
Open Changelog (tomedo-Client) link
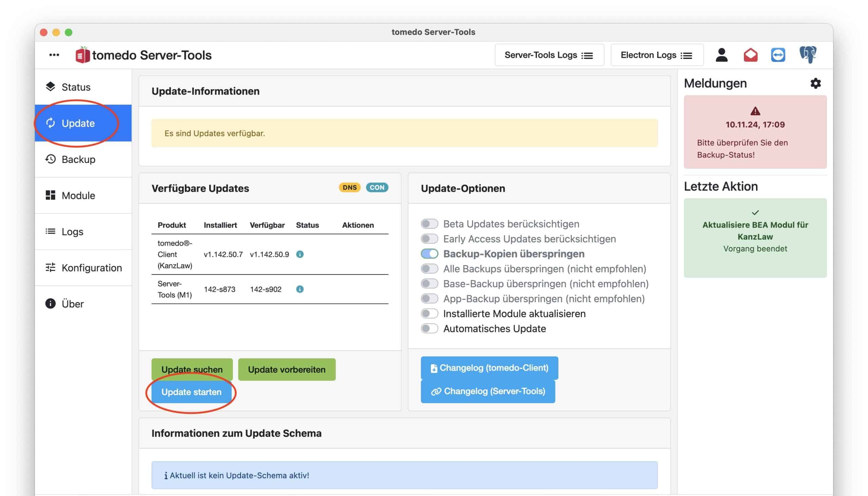pos(489,368)
